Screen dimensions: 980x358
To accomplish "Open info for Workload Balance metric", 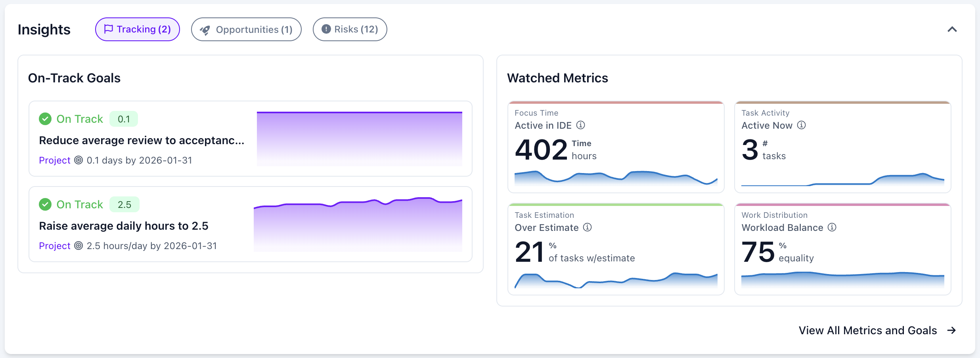I will (x=832, y=228).
